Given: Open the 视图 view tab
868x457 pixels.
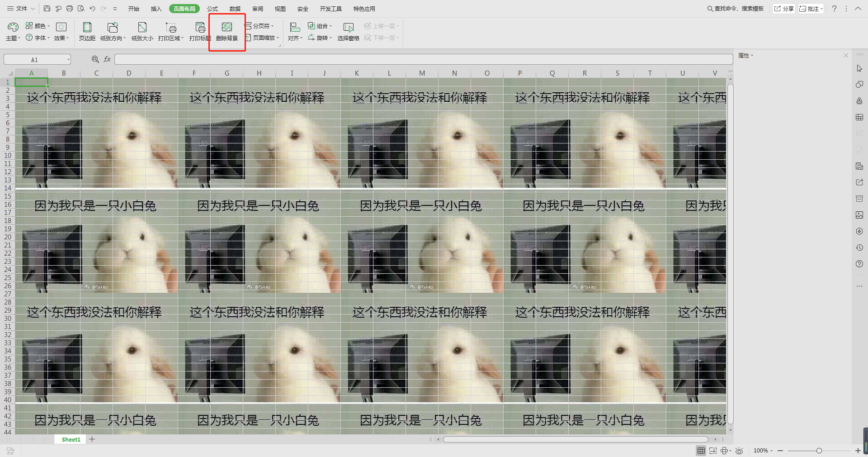Looking at the screenshot, I should (x=280, y=9).
